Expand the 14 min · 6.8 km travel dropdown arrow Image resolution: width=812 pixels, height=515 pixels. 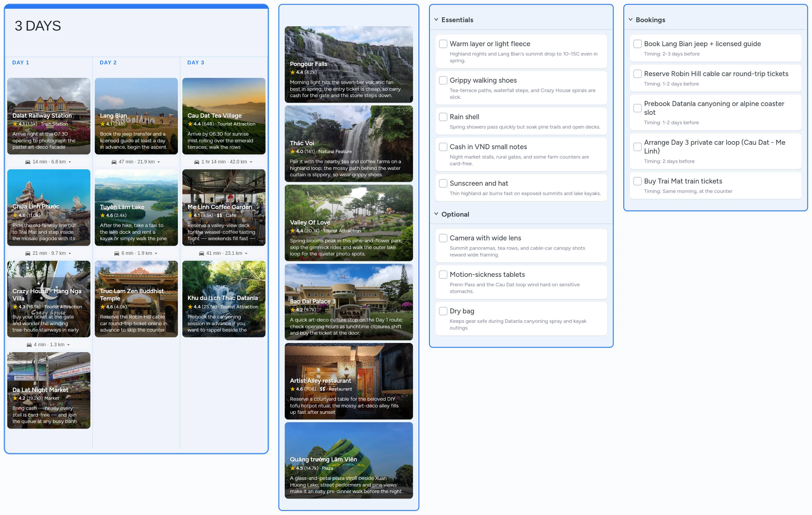click(70, 162)
